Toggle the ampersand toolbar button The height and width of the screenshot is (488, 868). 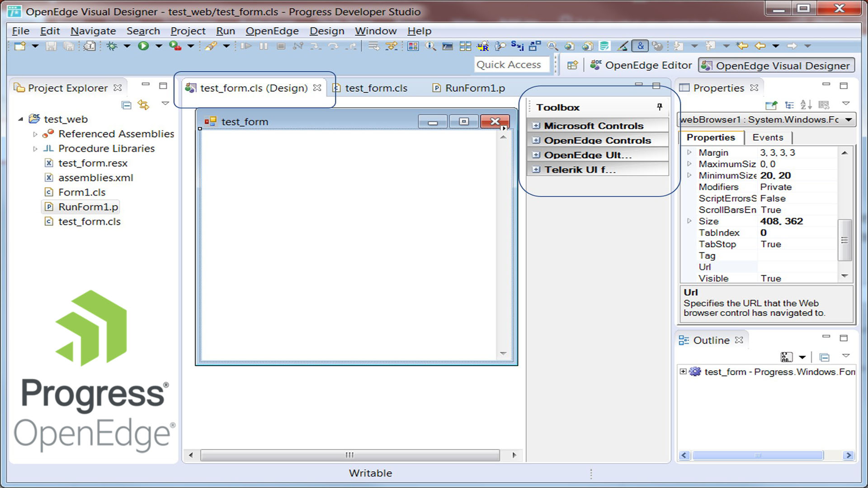pyautogui.click(x=640, y=46)
